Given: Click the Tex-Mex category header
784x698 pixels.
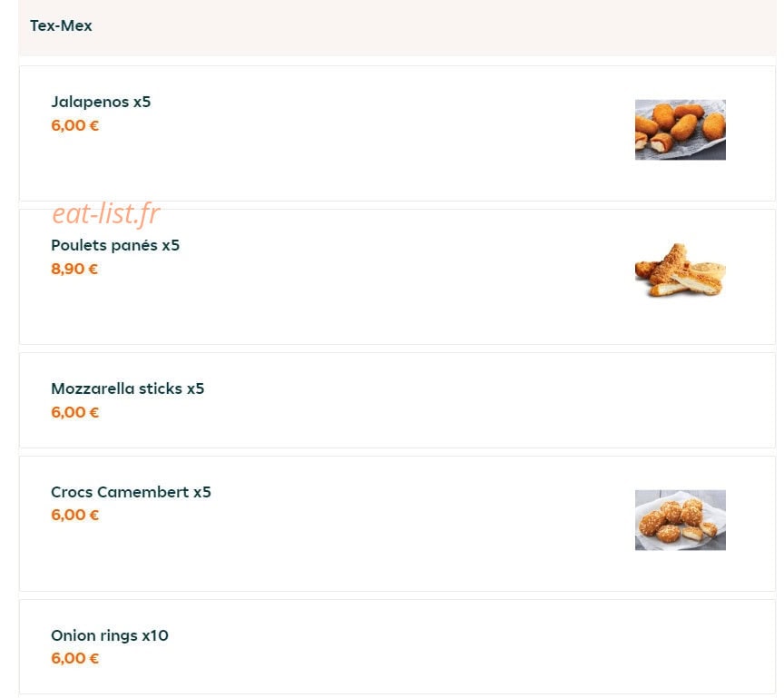Looking at the screenshot, I should [61, 25].
